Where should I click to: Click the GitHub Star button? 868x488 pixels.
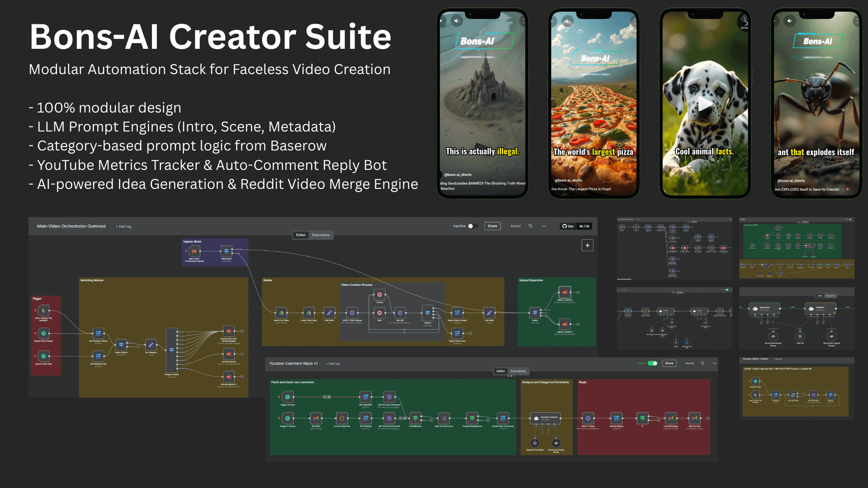pos(568,226)
